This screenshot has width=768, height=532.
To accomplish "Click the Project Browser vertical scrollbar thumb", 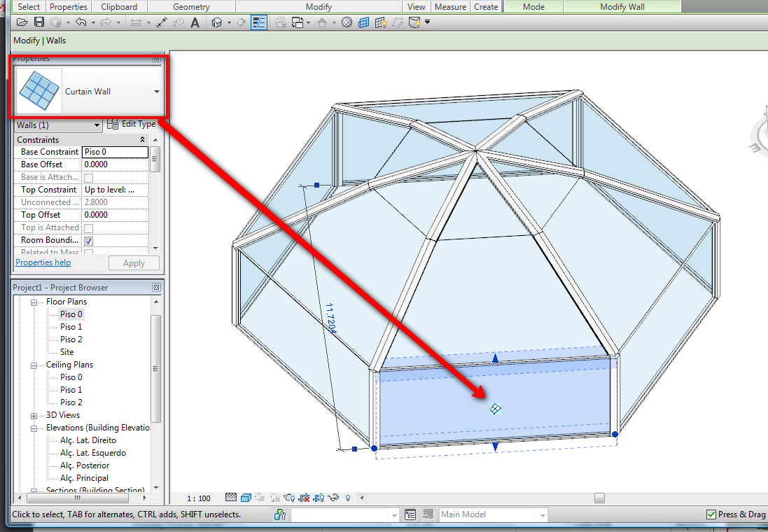I will click(x=155, y=369).
